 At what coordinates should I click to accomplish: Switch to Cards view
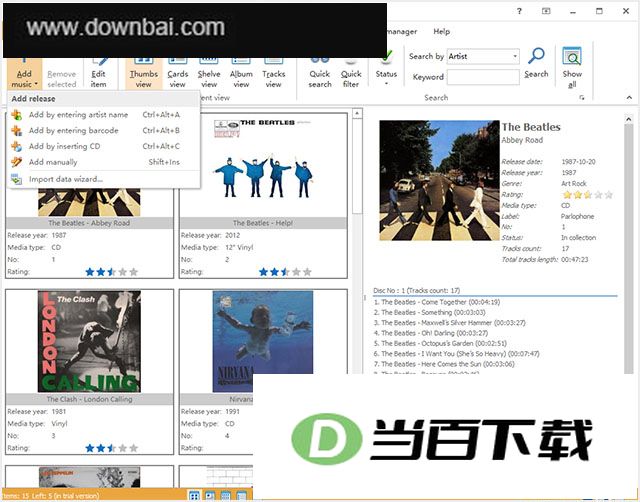tap(178, 73)
